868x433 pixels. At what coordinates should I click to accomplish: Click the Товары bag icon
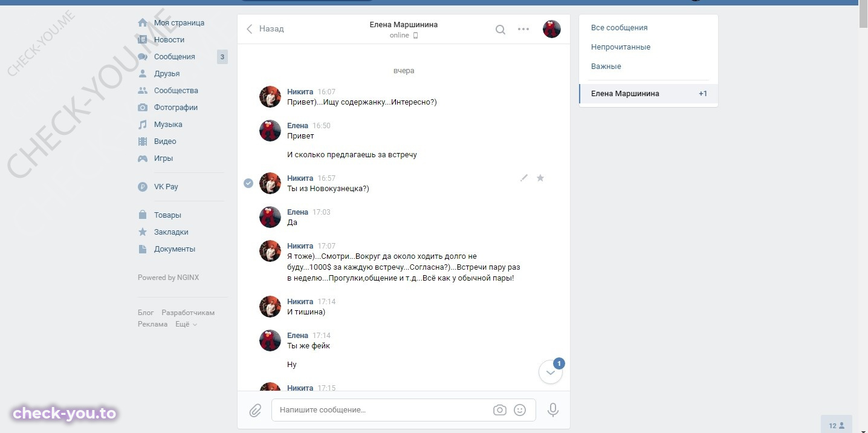pyautogui.click(x=143, y=215)
